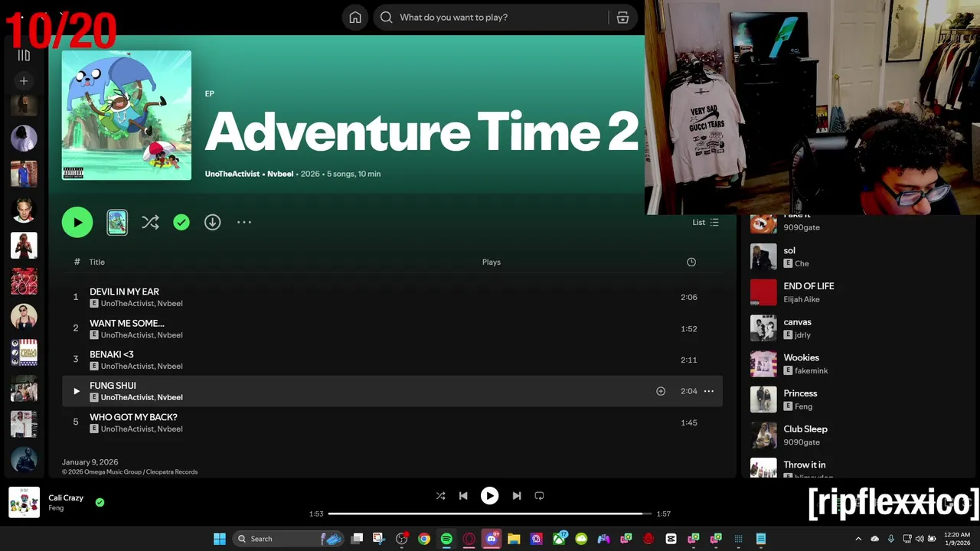Enable shuffle for the EP
980x551 pixels.
point(150,222)
